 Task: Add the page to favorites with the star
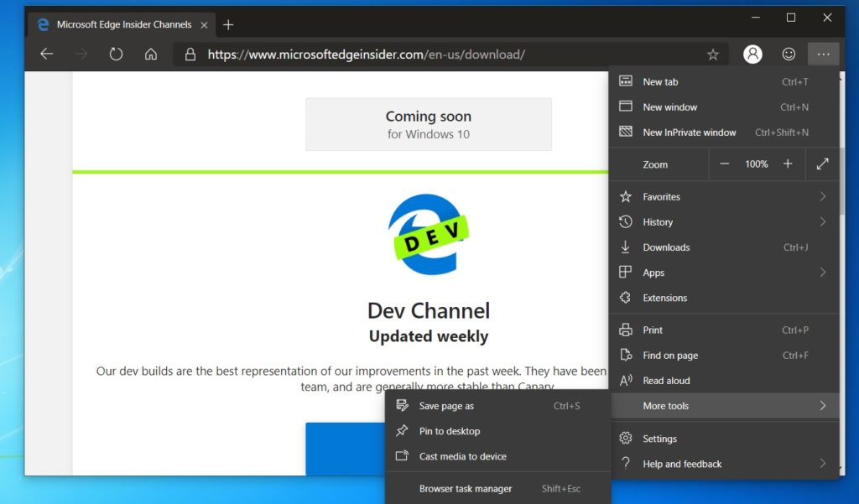pos(712,54)
